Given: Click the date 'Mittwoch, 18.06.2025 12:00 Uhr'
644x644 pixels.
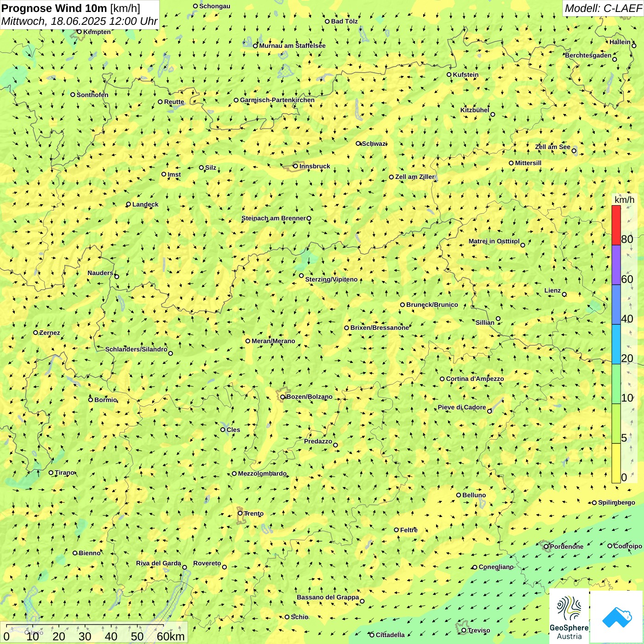Looking at the screenshot, I should 79,22.
